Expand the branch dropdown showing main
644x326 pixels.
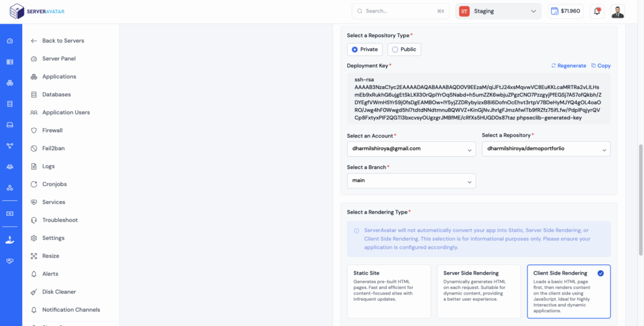point(411,181)
